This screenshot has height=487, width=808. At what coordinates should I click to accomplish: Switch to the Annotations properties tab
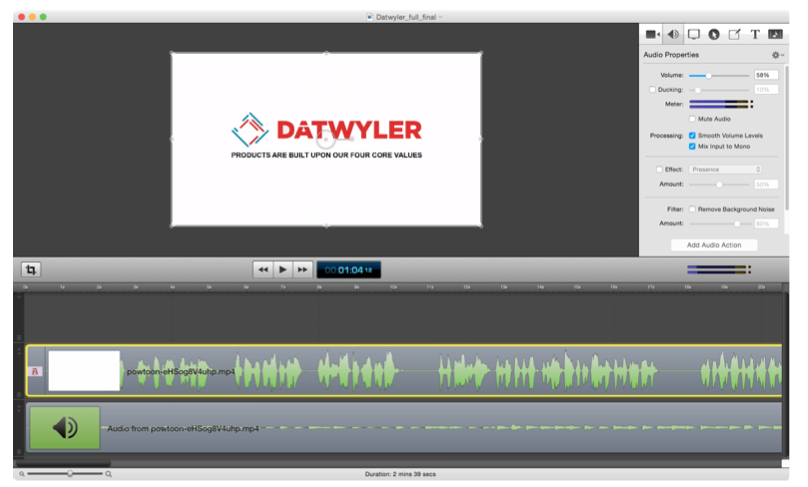click(735, 34)
